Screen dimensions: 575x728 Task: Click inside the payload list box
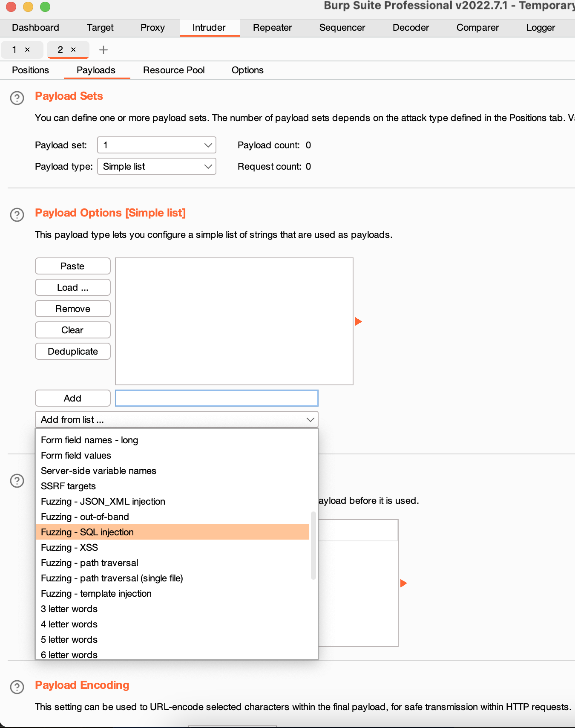tap(234, 321)
